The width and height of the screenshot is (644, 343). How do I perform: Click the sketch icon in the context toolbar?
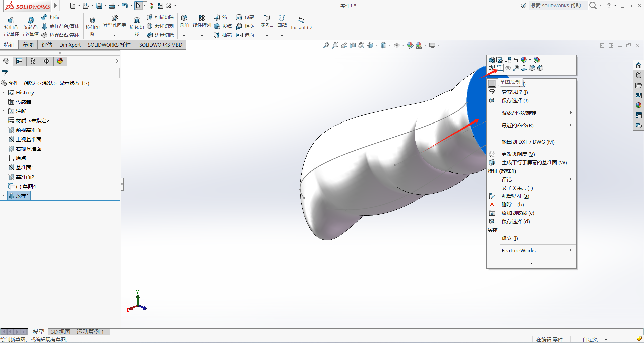pyautogui.click(x=500, y=68)
